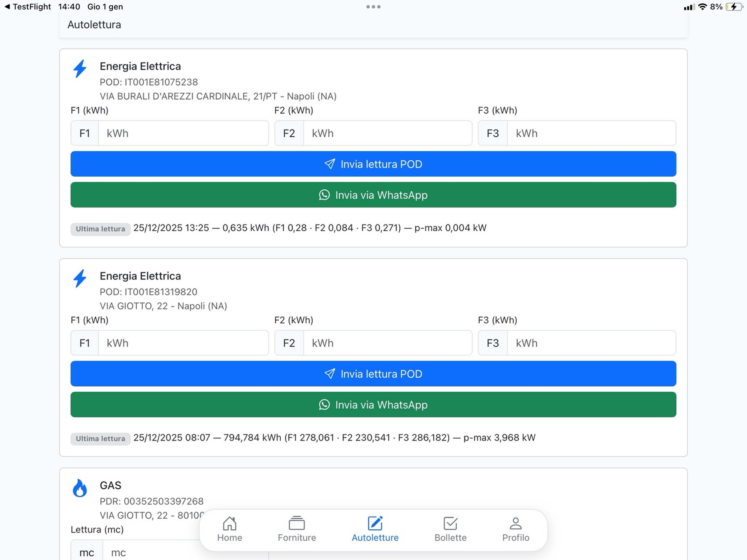Tap POD: IT001E81075238 text

click(x=148, y=82)
